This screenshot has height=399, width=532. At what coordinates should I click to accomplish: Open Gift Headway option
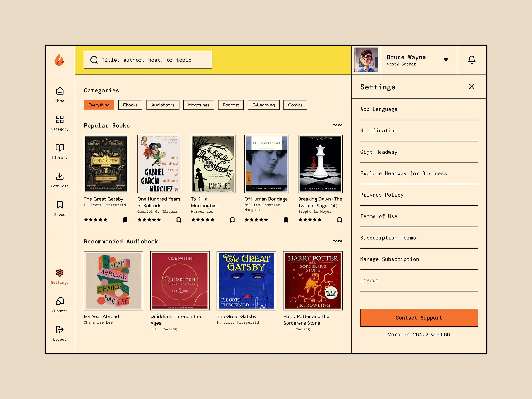coord(419,152)
